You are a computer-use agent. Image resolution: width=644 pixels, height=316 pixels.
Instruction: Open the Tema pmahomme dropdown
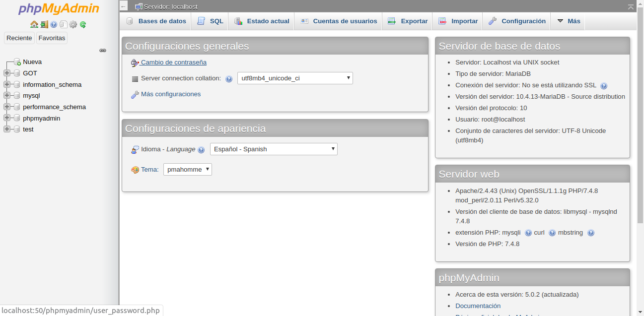(188, 169)
